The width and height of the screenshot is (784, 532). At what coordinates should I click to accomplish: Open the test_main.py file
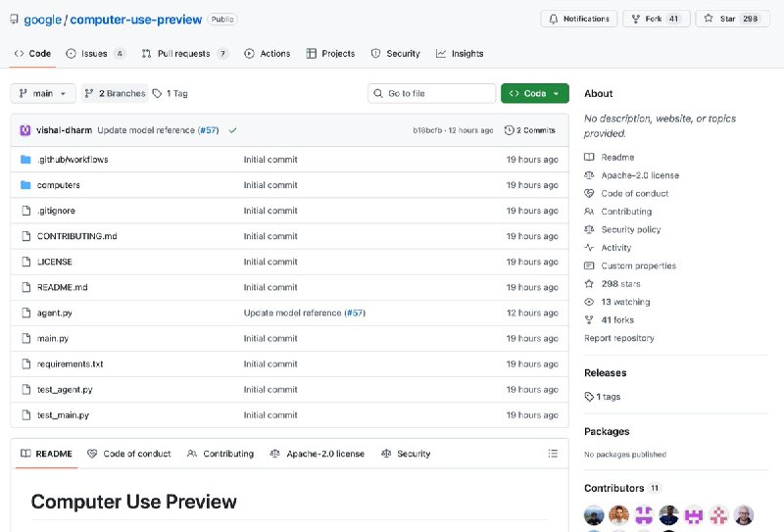pyautogui.click(x=63, y=415)
